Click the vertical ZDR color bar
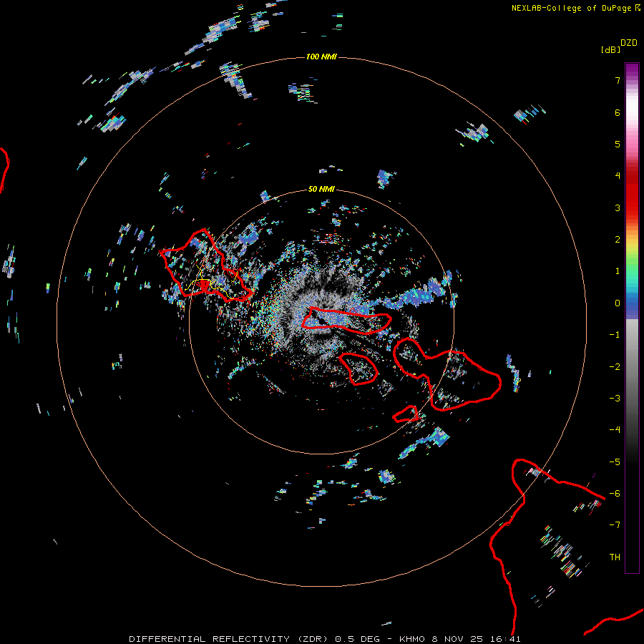The image size is (644, 644). point(632,318)
